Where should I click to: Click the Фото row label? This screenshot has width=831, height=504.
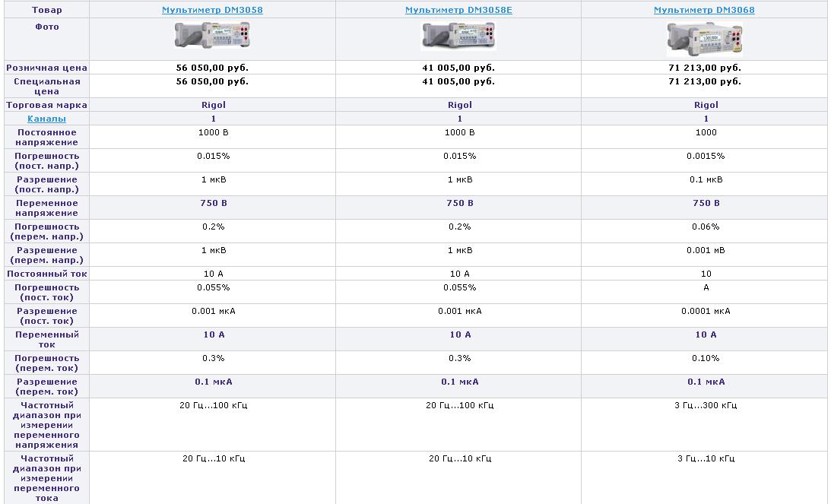click(x=46, y=27)
